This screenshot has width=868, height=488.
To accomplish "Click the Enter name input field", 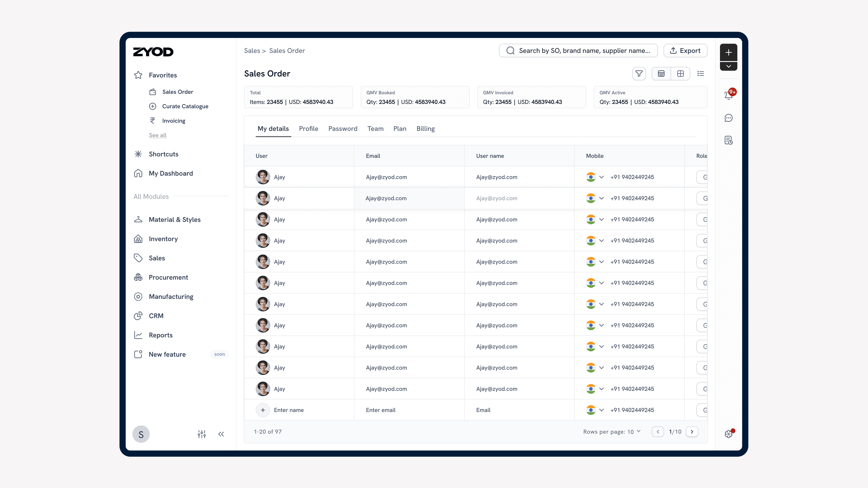I will [289, 410].
